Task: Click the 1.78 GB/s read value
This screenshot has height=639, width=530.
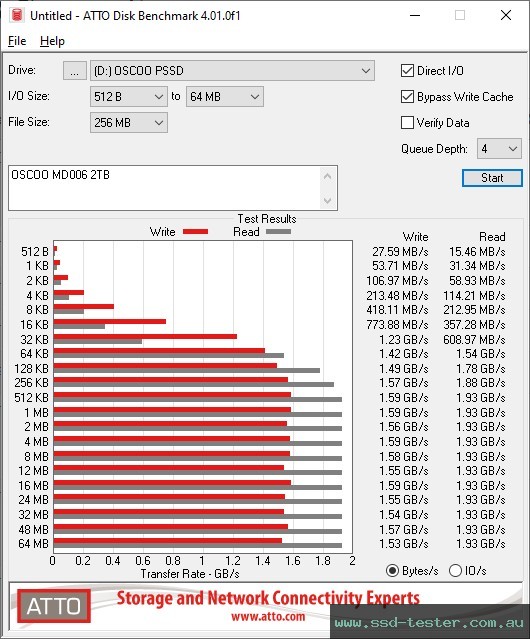Action: 481,369
